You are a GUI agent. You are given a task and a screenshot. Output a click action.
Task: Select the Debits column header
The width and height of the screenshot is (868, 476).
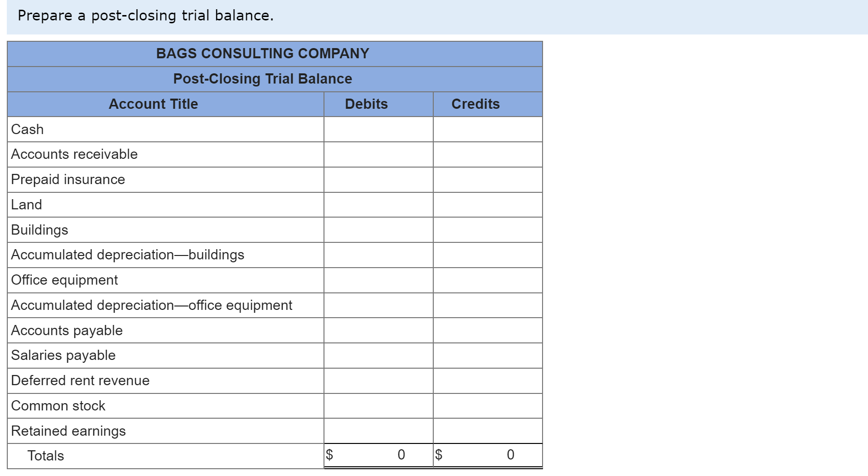click(366, 104)
